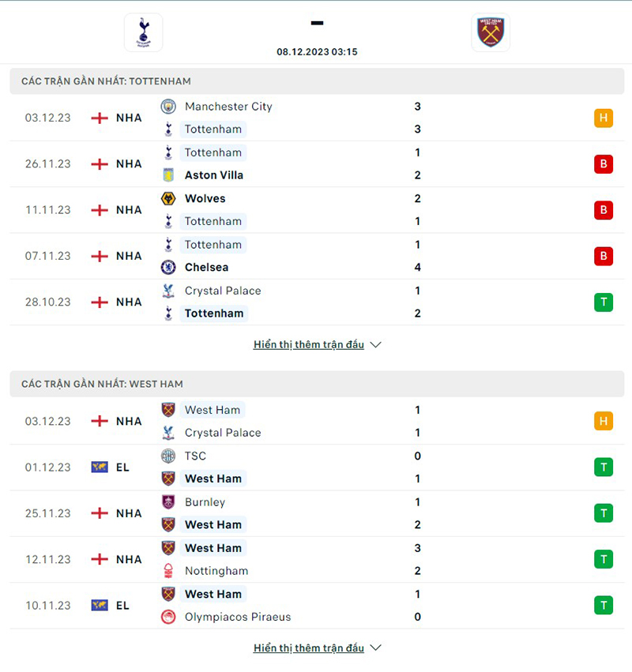
Task: Click the Aston Villa crest
Action: point(169,175)
